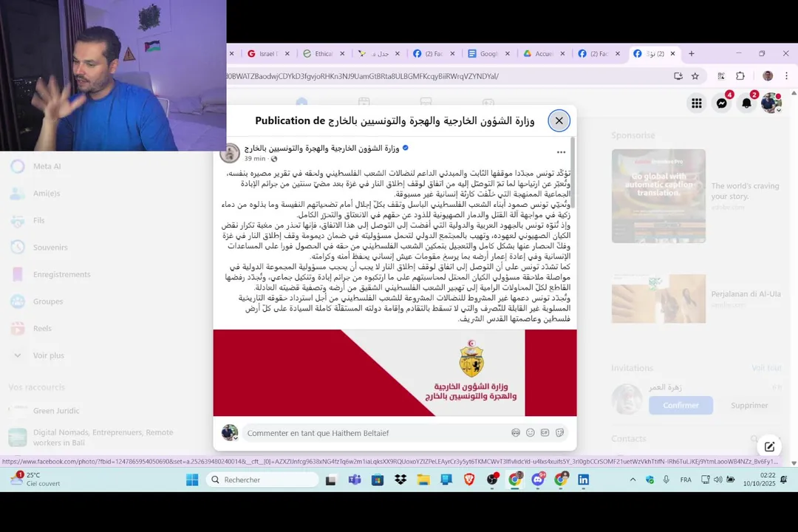This screenshot has height=532, width=798.
Task: Open the notifications bell with 2 alerts
Action: [746, 103]
